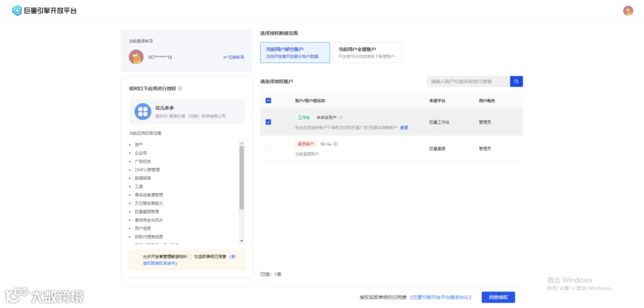Click 巨量星图 source cell
The height and width of the screenshot is (308, 644).
click(438, 148)
